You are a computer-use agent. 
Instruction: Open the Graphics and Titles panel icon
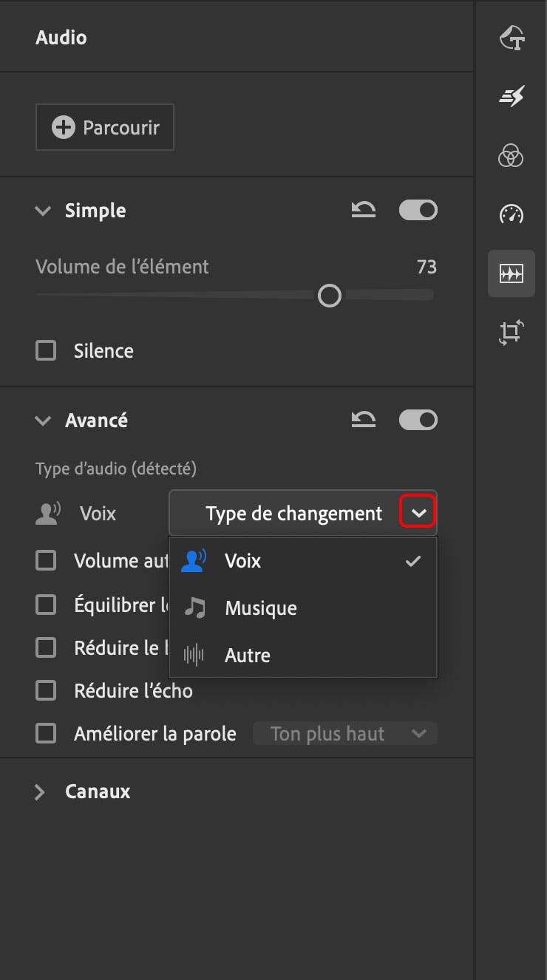(x=512, y=38)
